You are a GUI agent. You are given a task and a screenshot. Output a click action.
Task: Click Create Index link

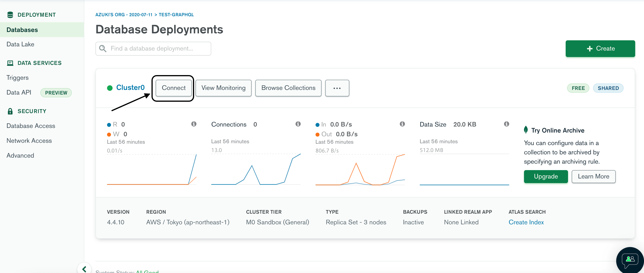point(526,222)
